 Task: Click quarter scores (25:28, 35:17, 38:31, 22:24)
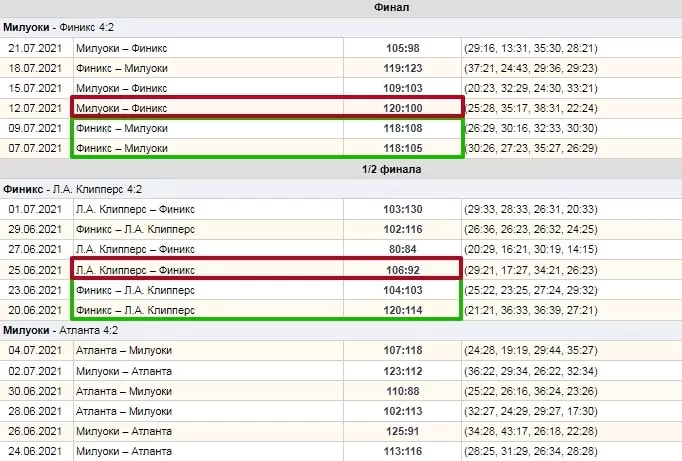532,108
